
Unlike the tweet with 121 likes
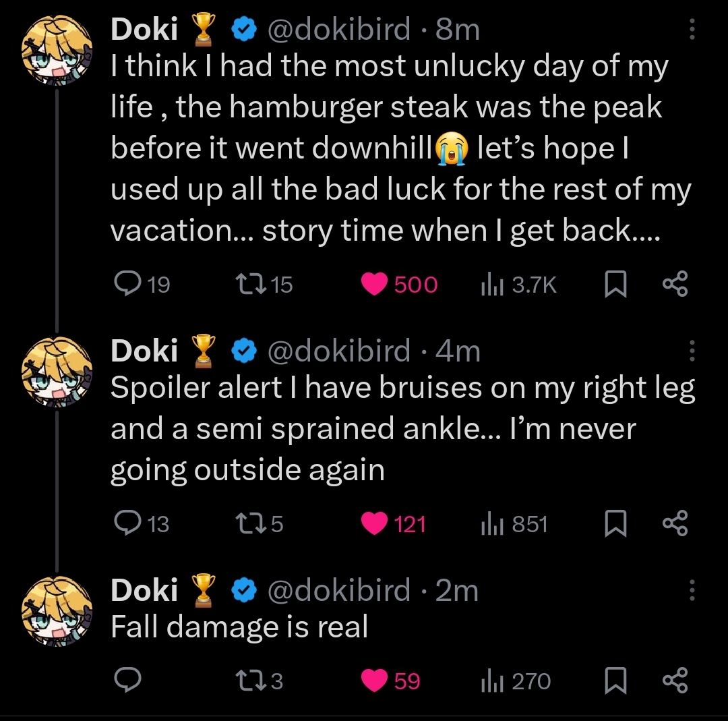[x=375, y=524]
